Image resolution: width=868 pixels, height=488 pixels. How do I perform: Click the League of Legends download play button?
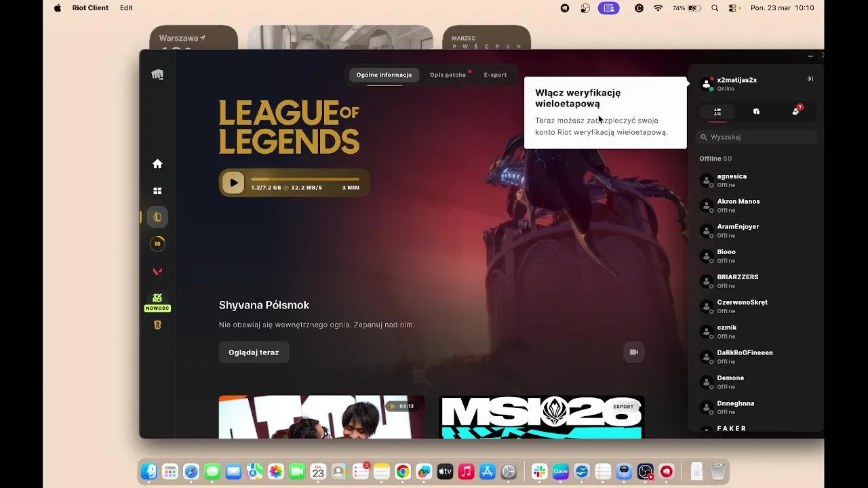233,182
